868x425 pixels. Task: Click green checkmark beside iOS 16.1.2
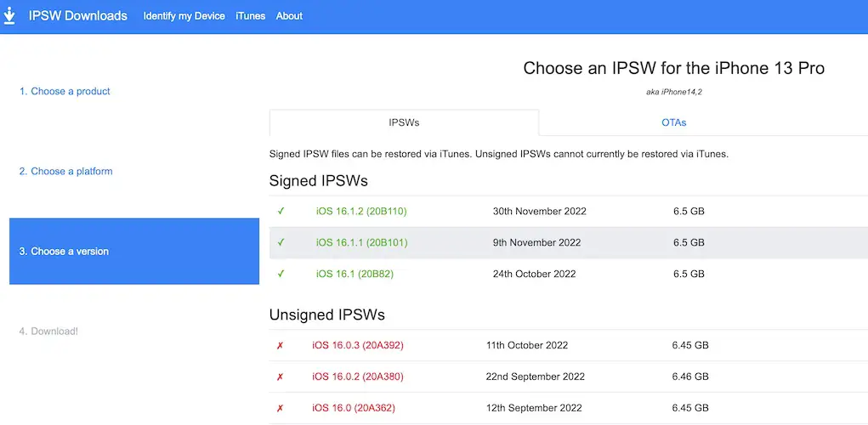[x=281, y=211]
